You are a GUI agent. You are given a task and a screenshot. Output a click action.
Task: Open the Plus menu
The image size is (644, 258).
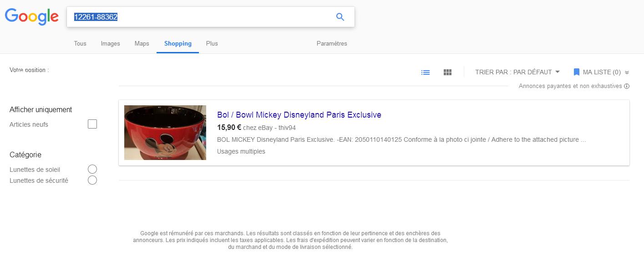[x=212, y=44]
